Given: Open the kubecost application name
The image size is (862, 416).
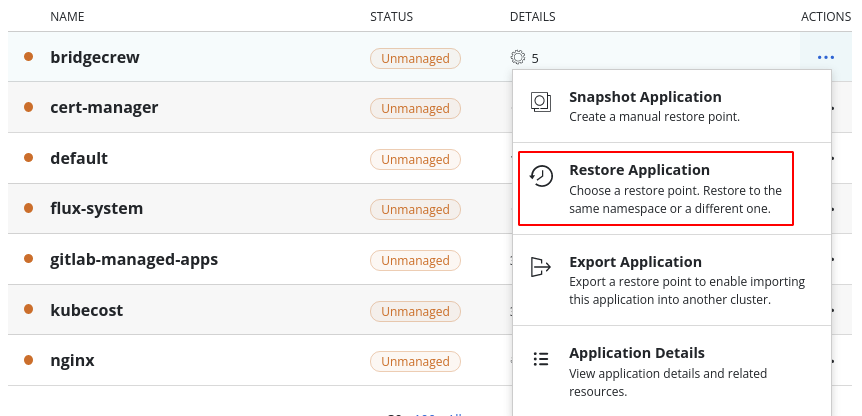Looking at the screenshot, I should [x=86, y=310].
